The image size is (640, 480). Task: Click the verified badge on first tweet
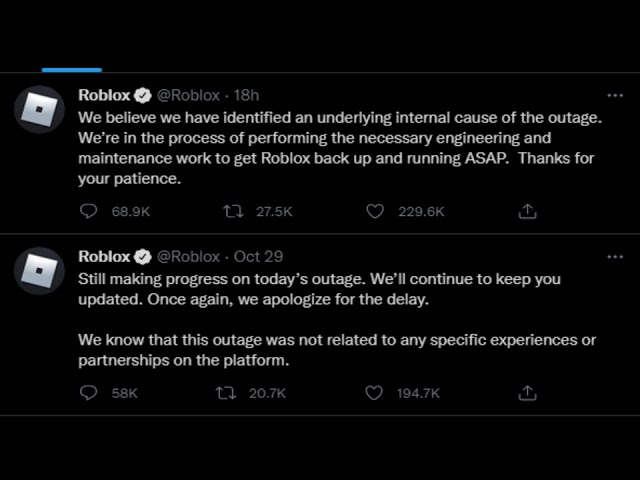coord(143,96)
